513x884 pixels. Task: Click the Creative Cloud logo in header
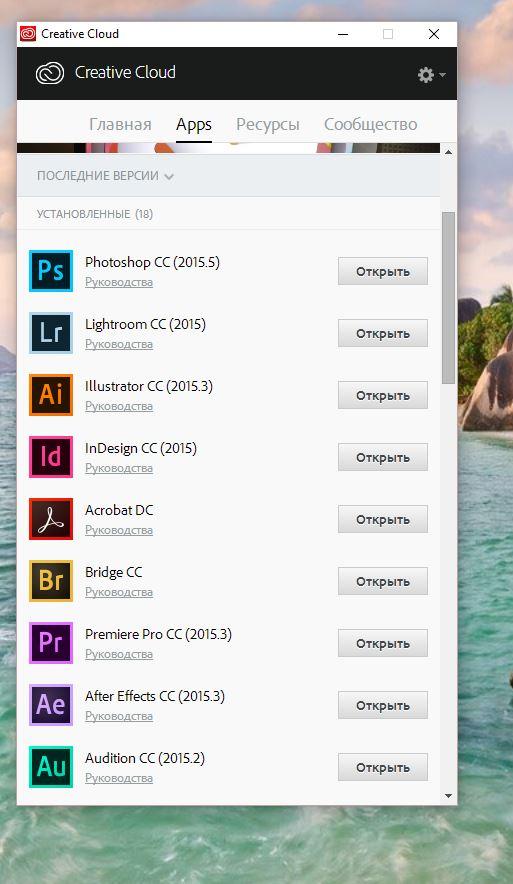point(50,73)
